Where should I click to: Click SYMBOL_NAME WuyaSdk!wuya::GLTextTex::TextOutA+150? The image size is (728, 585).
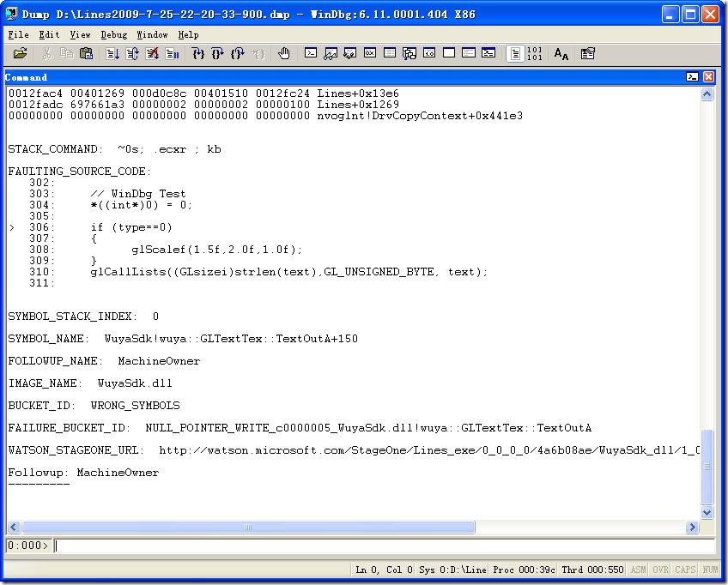183,339
